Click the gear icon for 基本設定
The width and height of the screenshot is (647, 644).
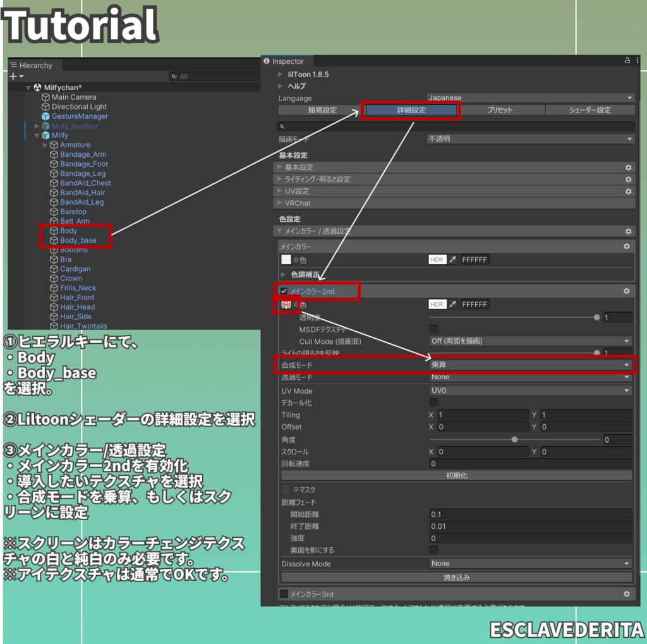point(628,167)
